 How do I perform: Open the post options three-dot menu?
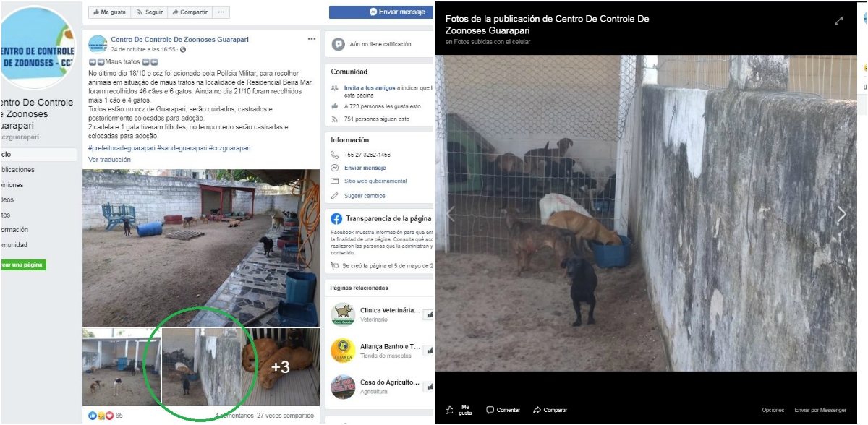pos(312,39)
